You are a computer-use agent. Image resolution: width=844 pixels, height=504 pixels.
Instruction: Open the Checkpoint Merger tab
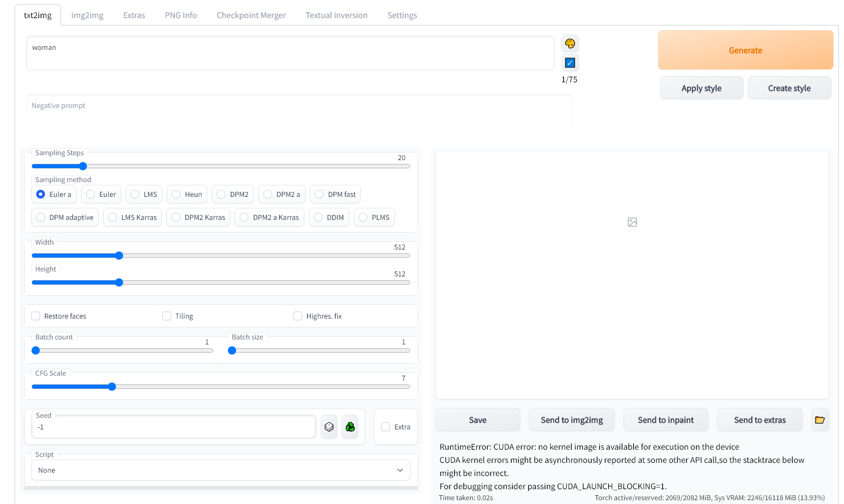pos(251,15)
